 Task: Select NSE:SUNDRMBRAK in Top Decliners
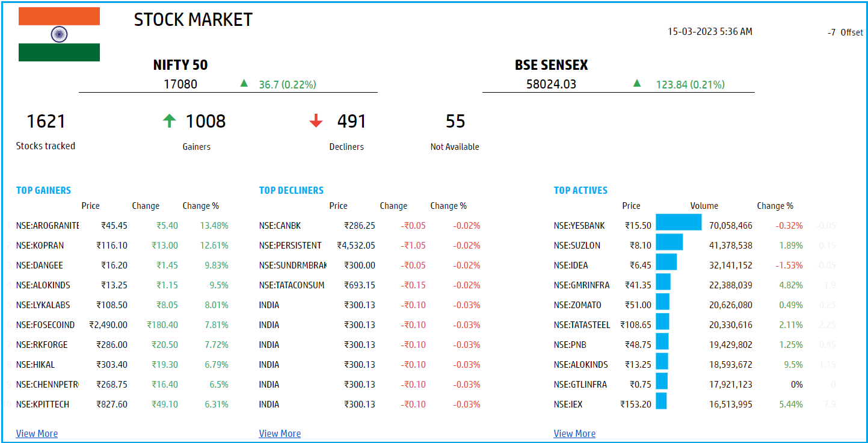coord(293,265)
